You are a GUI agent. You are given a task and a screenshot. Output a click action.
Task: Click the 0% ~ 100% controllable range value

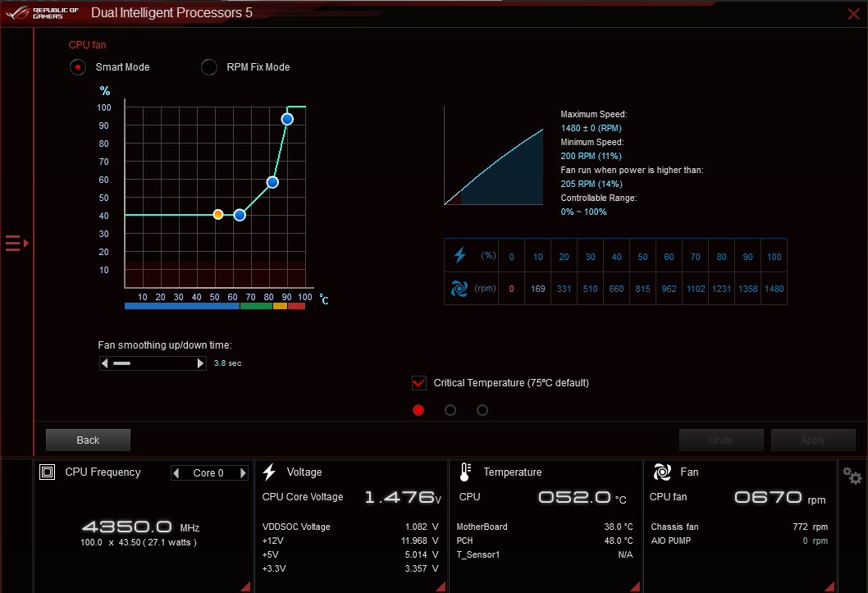click(x=583, y=212)
